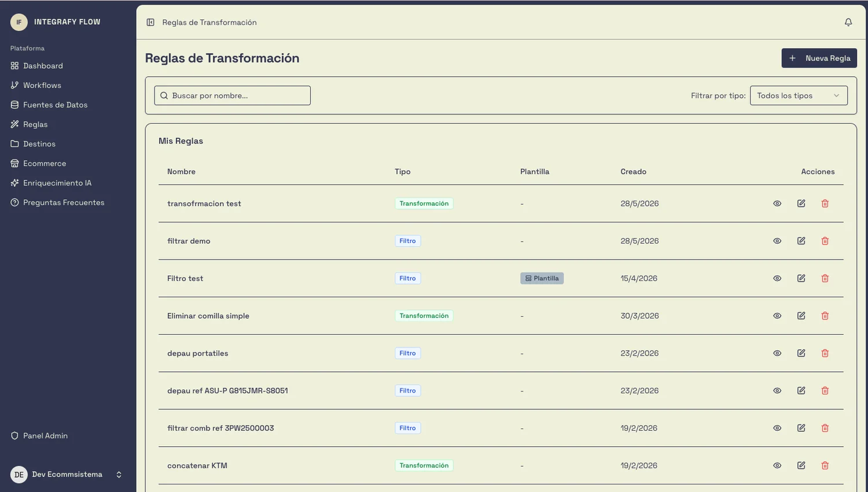Image resolution: width=868 pixels, height=492 pixels.
Task: Click the Nueva Regla button
Action: point(819,58)
